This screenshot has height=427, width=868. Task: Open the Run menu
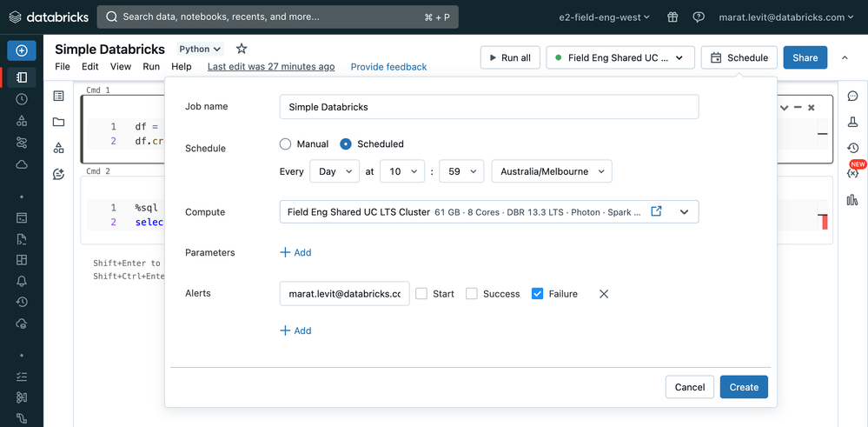[151, 67]
